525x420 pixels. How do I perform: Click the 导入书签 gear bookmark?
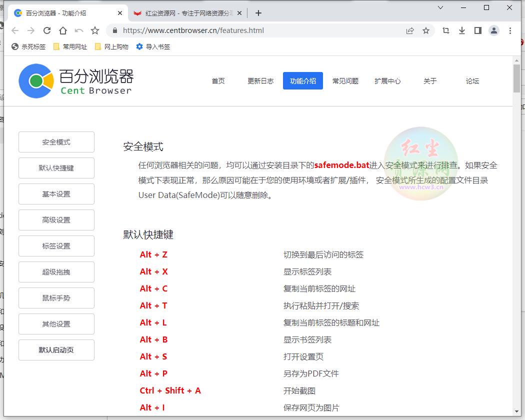(153, 46)
